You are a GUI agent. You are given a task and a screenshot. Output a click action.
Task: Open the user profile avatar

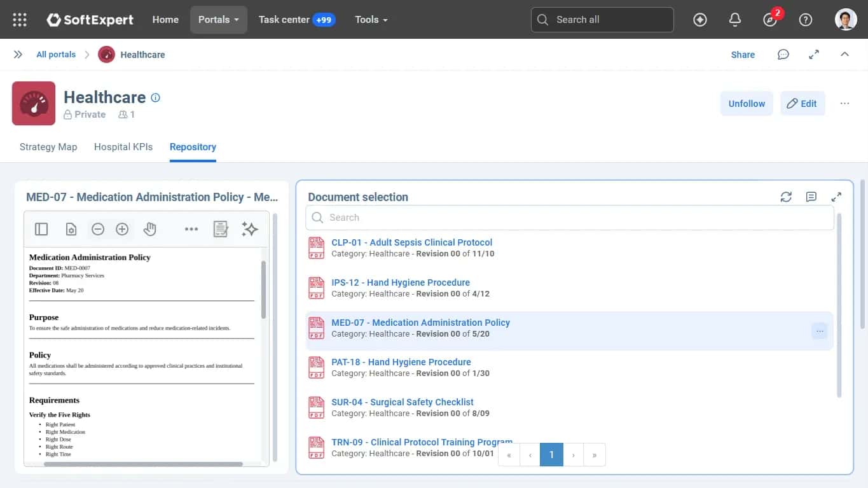(846, 20)
